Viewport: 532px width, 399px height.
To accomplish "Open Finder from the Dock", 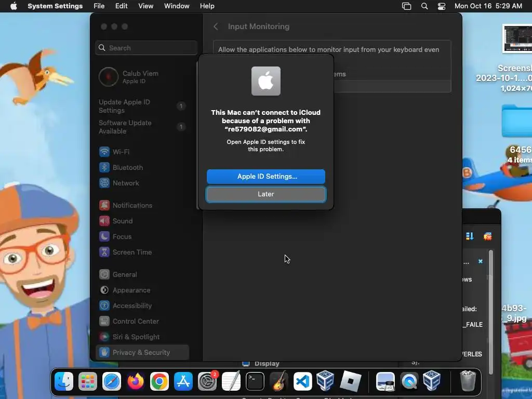I will (x=64, y=381).
